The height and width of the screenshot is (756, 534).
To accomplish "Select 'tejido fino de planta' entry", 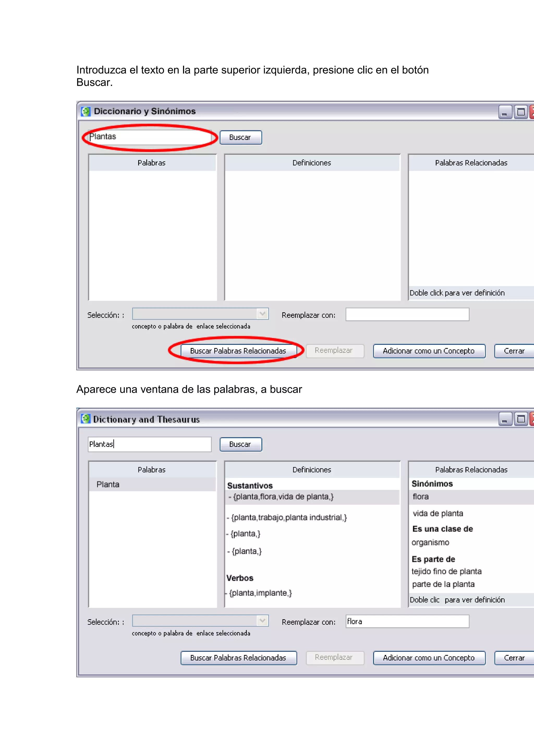I will point(446,571).
